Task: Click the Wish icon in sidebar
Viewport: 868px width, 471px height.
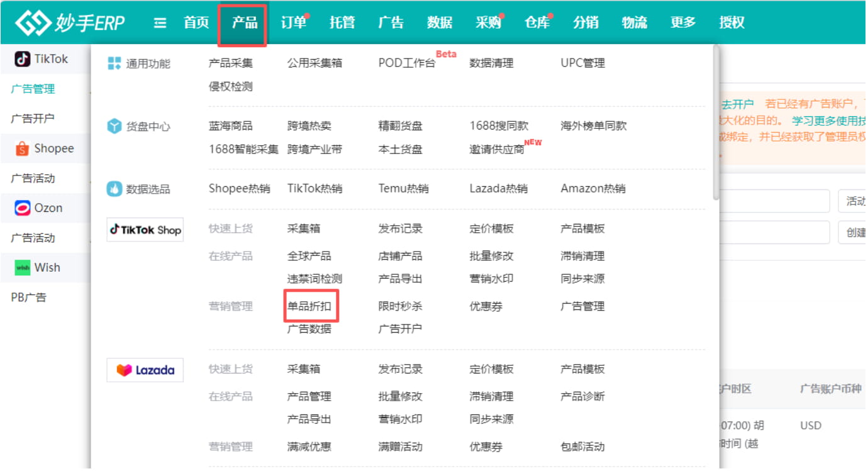Action: click(23, 268)
